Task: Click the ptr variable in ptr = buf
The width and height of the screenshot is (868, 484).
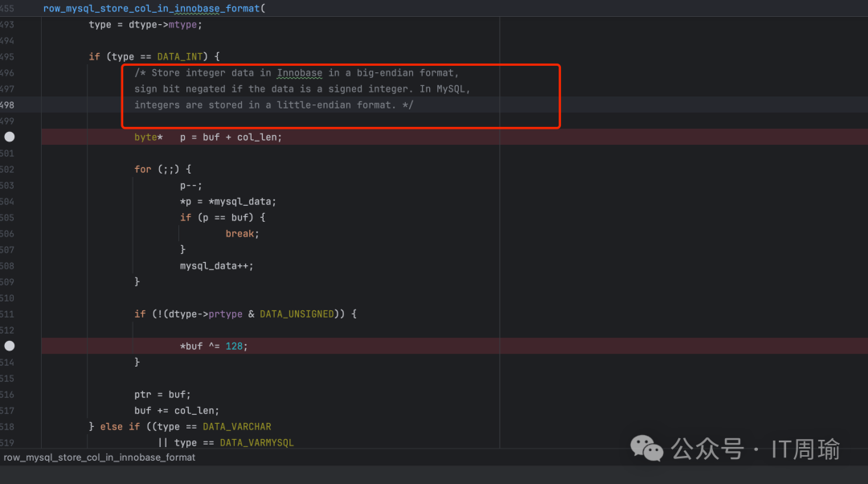Action: tap(143, 394)
